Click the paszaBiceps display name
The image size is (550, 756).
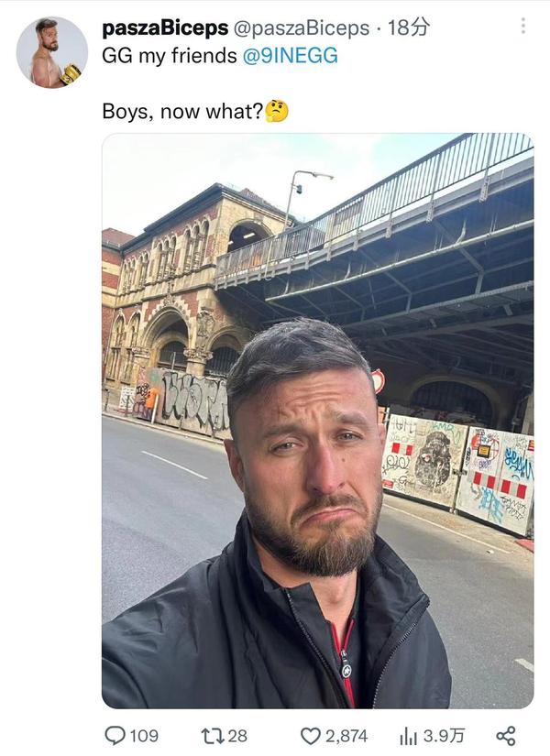click(165, 28)
